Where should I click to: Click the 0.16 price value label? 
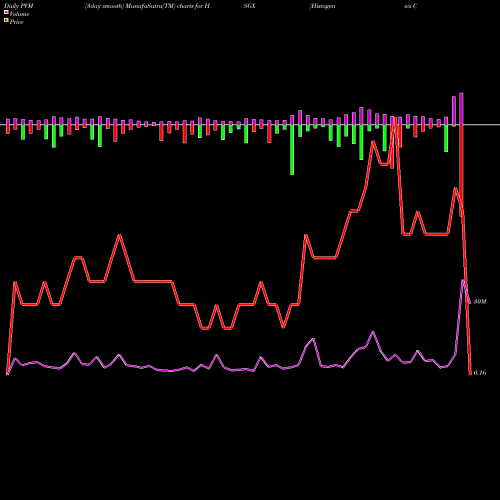tap(480, 373)
